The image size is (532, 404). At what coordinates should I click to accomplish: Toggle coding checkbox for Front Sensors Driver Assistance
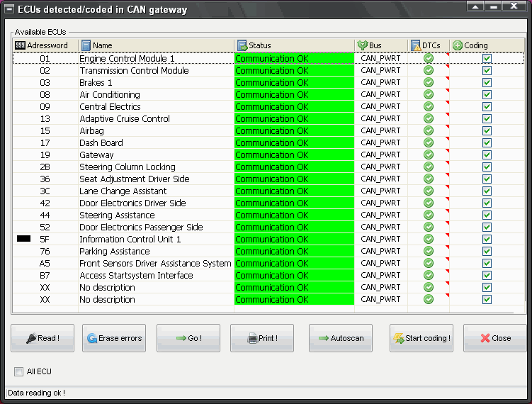487,263
